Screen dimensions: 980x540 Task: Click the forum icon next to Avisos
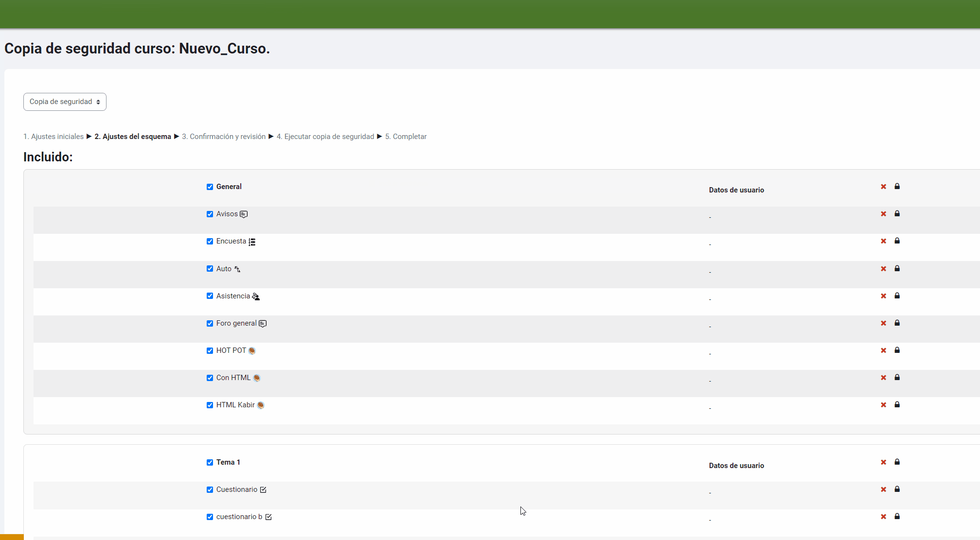(x=244, y=214)
